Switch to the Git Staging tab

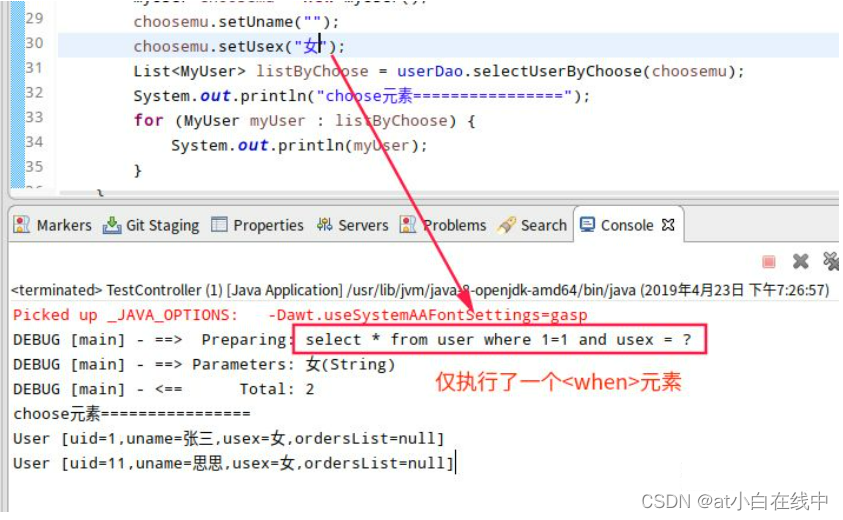tap(151, 225)
